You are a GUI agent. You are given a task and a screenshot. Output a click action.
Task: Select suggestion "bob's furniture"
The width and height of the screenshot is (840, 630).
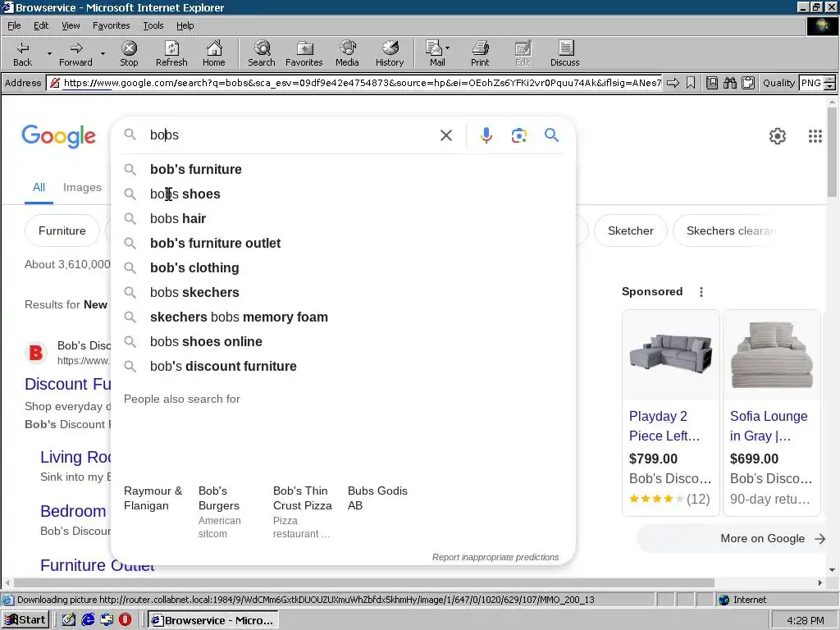pos(343,169)
